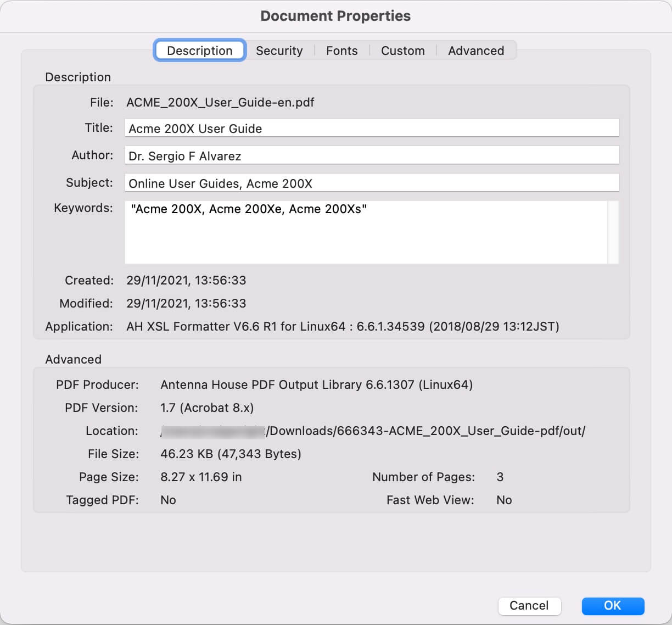
Task: Open the Custom tab
Action: [402, 51]
